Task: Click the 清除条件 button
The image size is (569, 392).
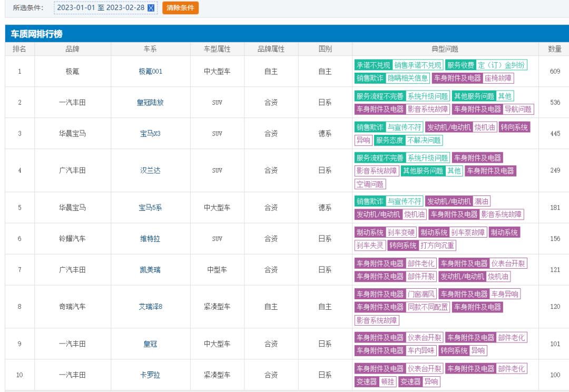Action: click(180, 7)
